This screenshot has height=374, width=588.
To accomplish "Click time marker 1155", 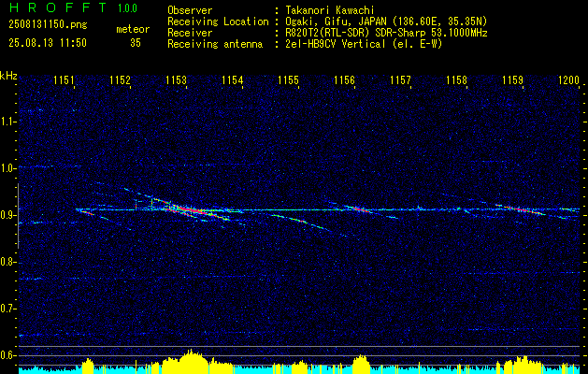I will click(x=288, y=79).
